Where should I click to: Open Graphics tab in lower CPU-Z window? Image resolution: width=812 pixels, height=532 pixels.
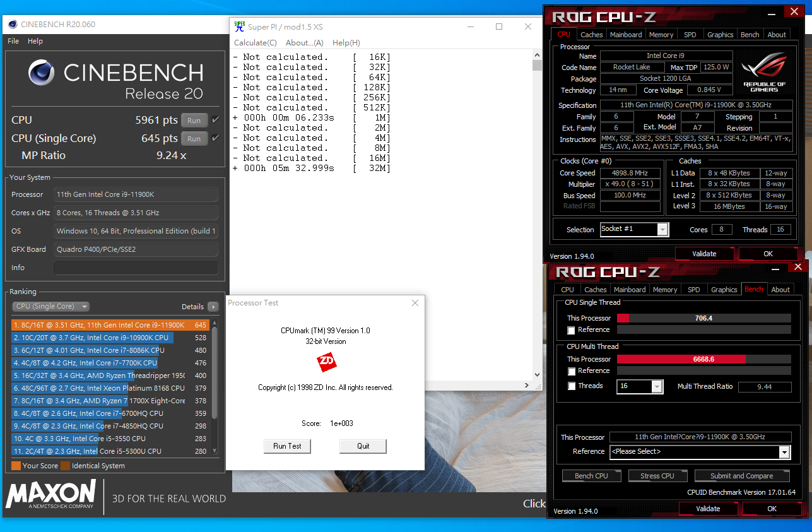pyautogui.click(x=724, y=290)
